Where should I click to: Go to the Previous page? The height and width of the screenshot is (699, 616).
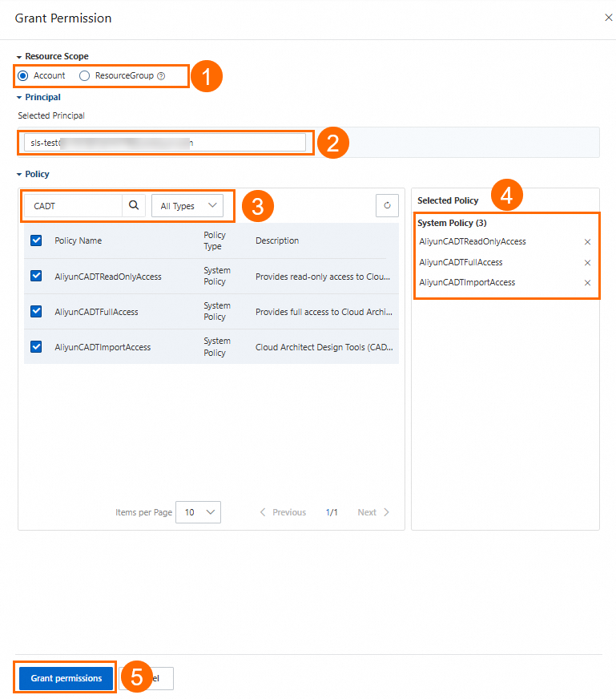click(x=284, y=512)
